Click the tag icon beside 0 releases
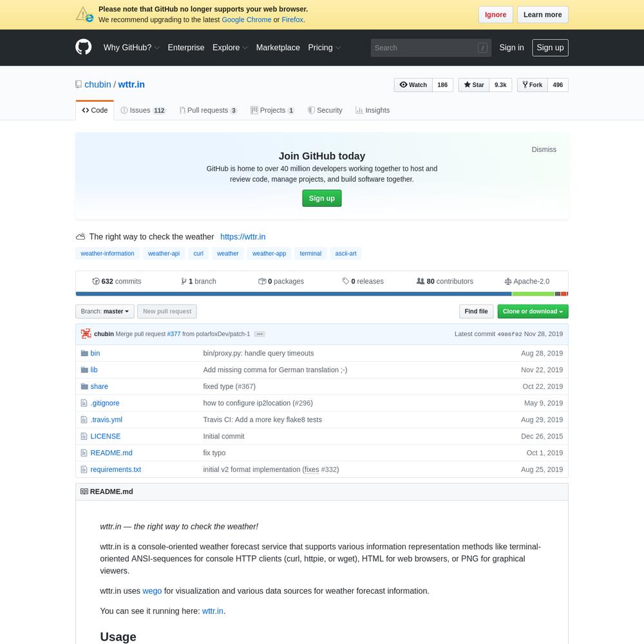Viewport: 644px width, 644px height. coord(346,281)
